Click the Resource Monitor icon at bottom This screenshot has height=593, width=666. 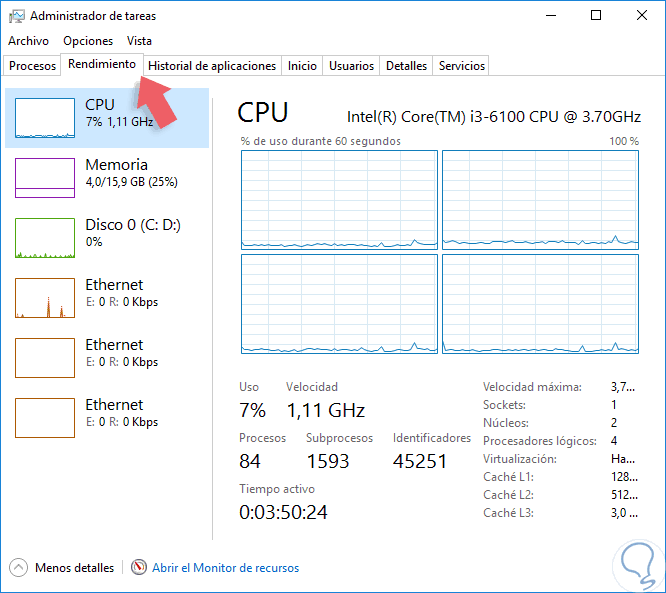pos(138,567)
